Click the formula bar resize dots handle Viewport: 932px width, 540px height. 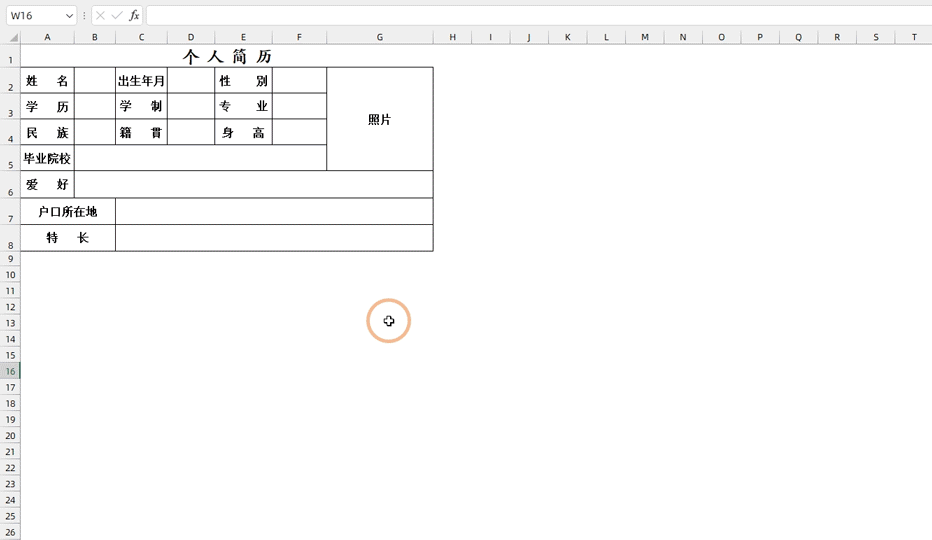(x=84, y=16)
